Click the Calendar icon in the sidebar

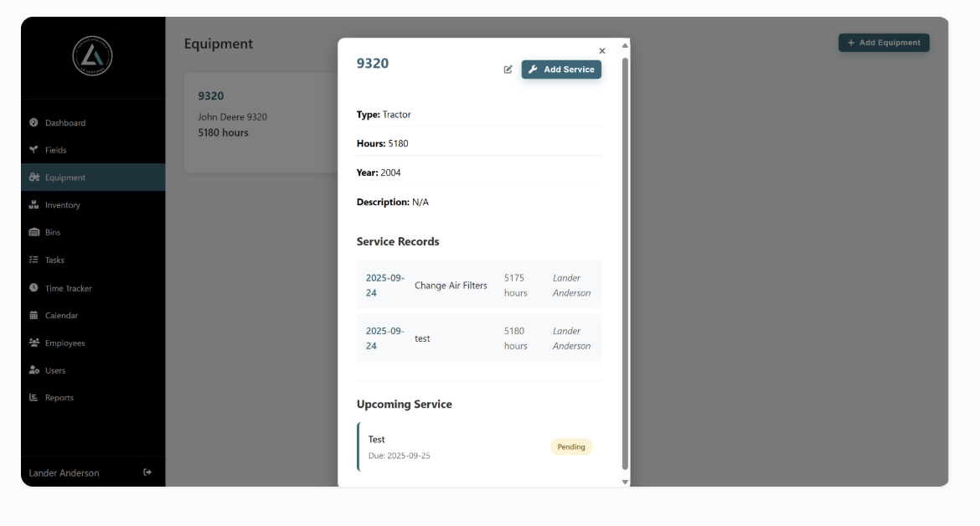coord(34,315)
